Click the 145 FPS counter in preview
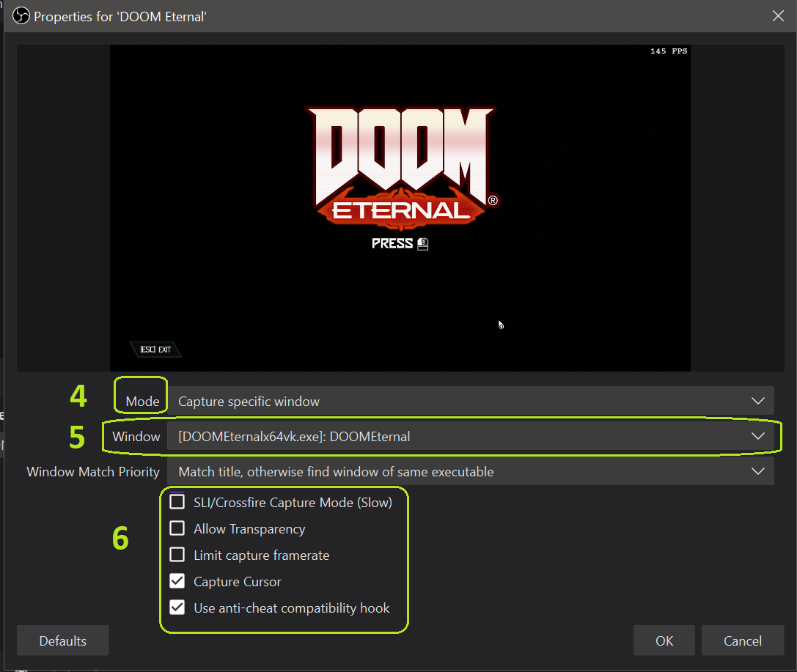797x672 pixels. (x=669, y=51)
